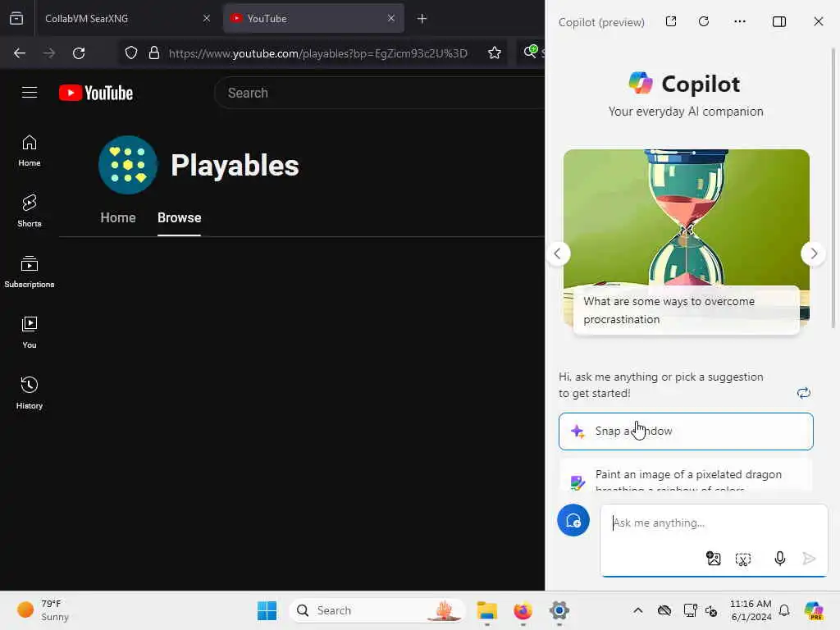Choose the Snap a window suggestion
This screenshot has height=630, width=840.
coord(686,431)
